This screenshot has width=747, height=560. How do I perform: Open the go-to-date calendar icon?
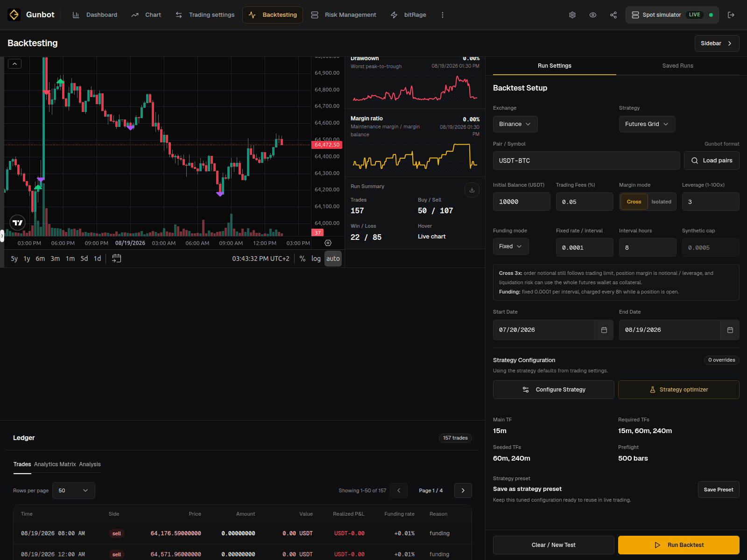click(117, 258)
